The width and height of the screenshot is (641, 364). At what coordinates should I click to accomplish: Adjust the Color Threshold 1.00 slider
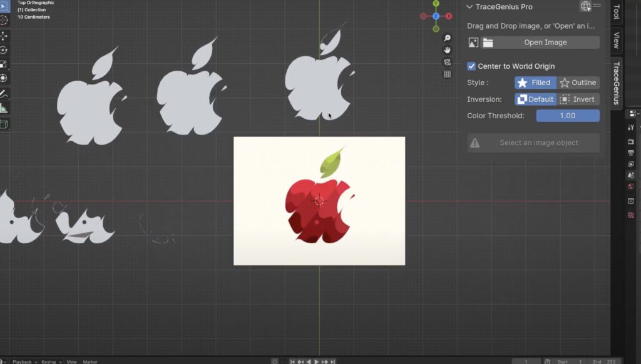coord(568,116)
